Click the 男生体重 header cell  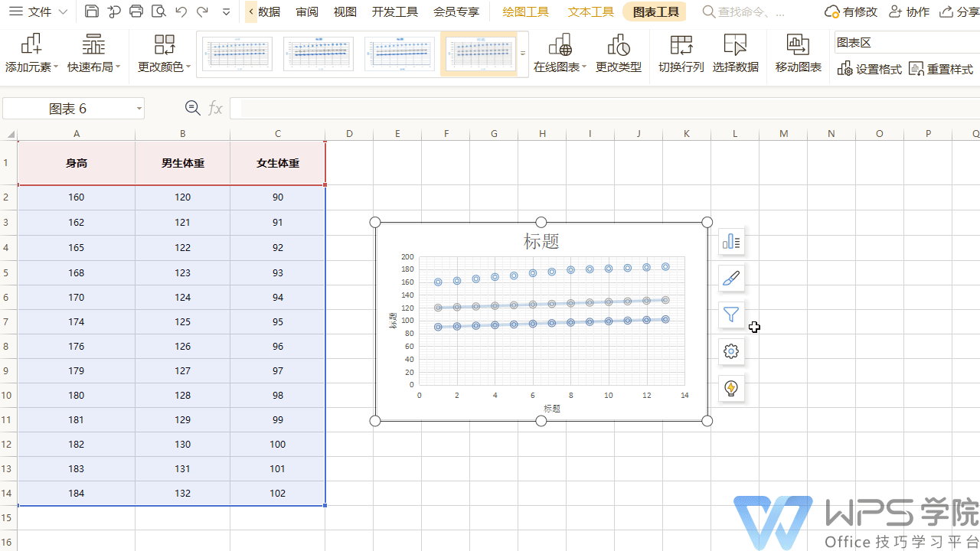point(182,163)
